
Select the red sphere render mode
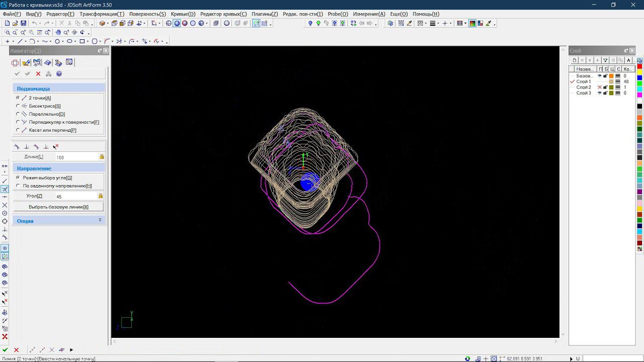(x=185, y=23)
